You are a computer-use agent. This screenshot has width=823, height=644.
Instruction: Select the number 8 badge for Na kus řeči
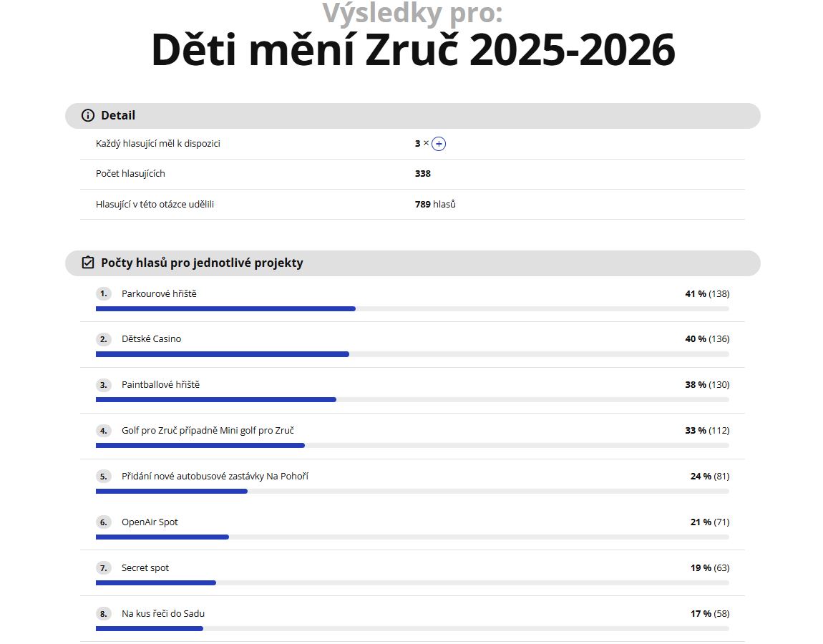tap(103, 614)
